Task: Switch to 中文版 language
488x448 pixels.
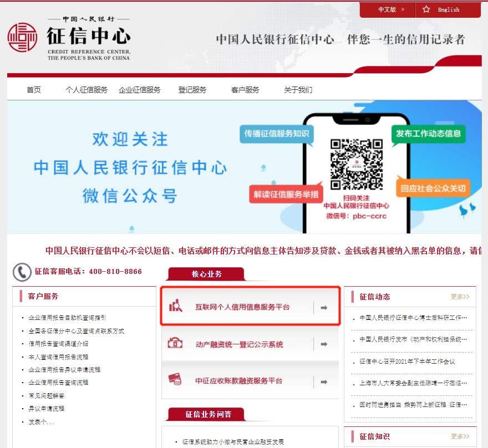Action: pyautogui.click(x=388, y=9)
